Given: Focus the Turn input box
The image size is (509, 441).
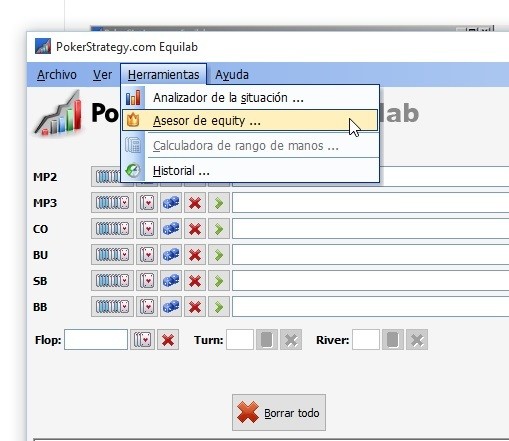Looking at the screenshot, I should pos(240,340).
